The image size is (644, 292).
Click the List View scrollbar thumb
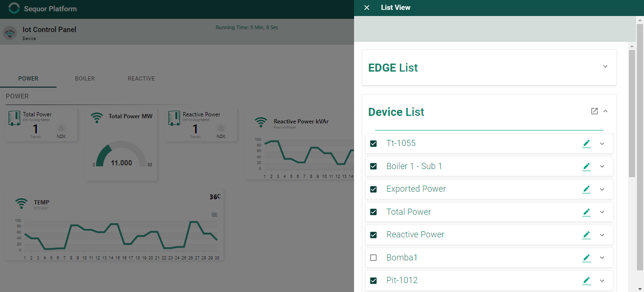coord(632,113)
